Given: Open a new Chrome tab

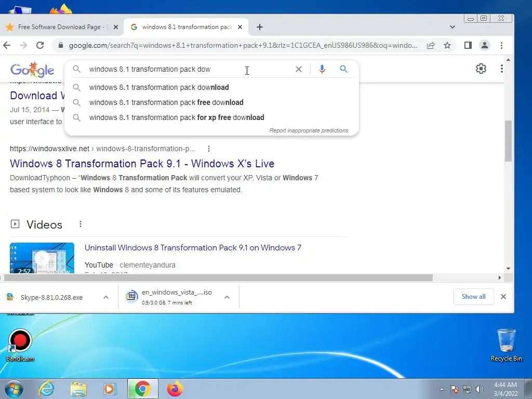Looking at the screenshot, I should (260, 27).
